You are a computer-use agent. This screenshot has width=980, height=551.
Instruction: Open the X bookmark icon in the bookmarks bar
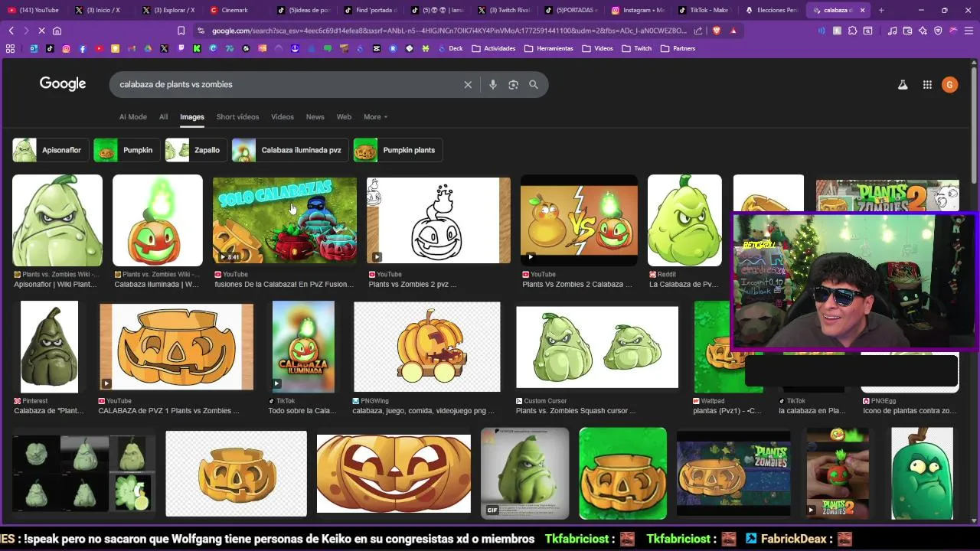[164, 48]
